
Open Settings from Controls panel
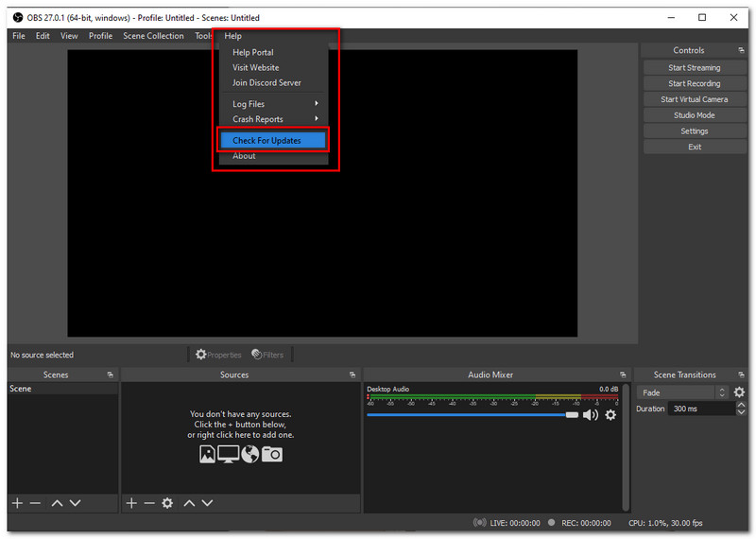(695, 131)
